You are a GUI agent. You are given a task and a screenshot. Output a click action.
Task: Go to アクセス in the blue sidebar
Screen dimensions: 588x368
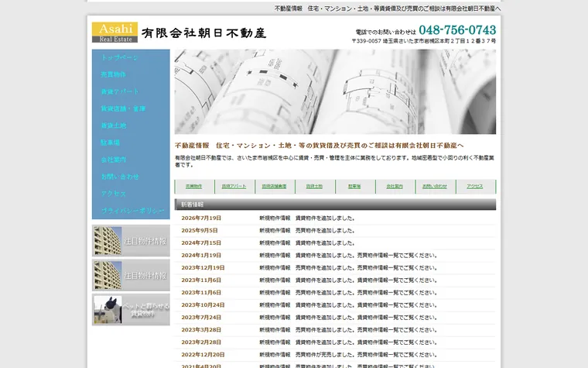click(x=113, y=194)
